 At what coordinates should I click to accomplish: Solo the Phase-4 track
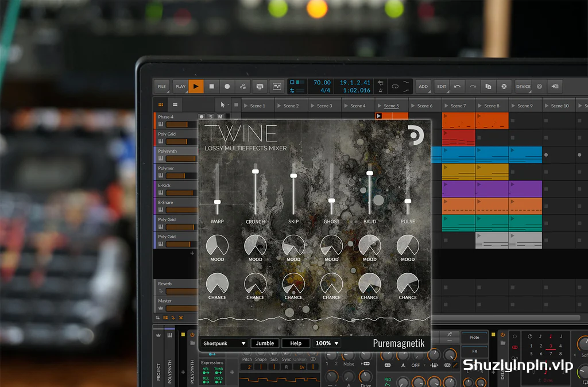[x=211, y=117]
